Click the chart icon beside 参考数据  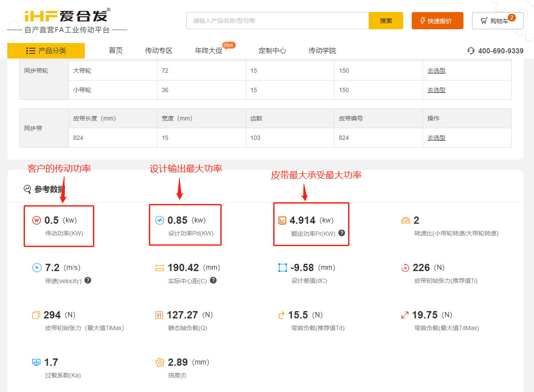(27, 189)
